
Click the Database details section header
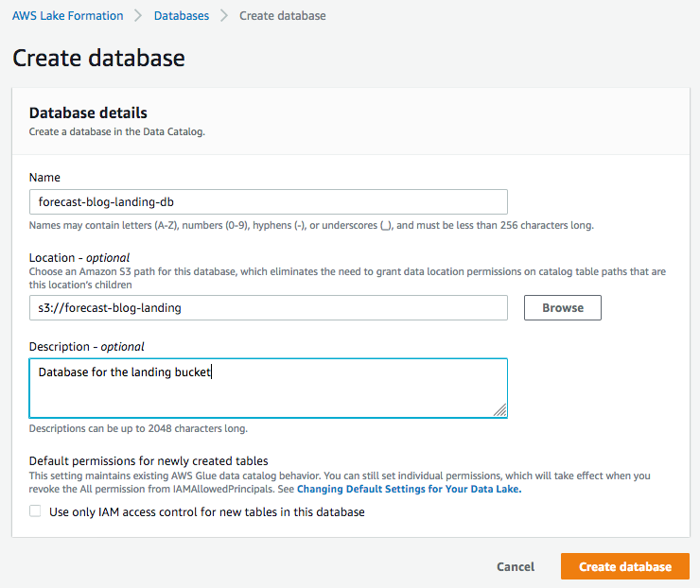point(88,113)
